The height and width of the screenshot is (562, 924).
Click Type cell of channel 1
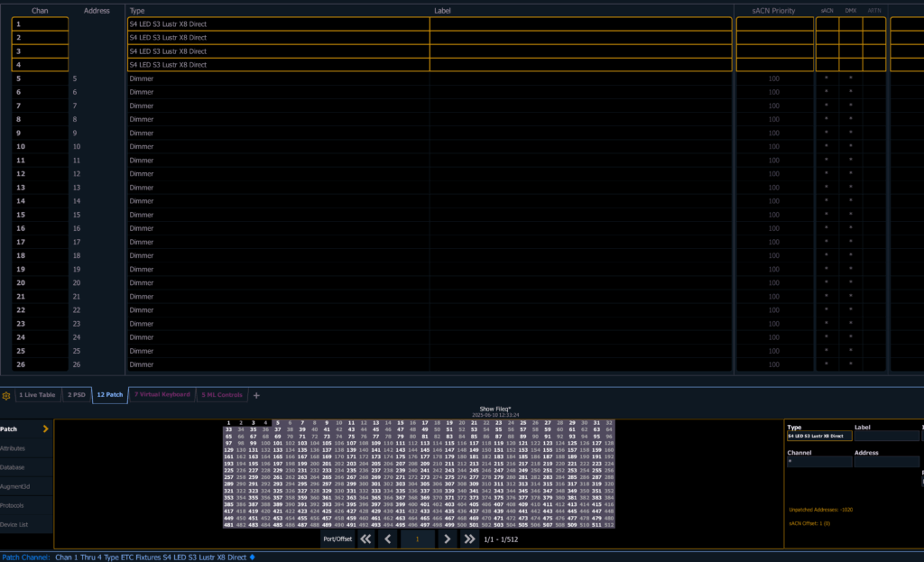pos(278,24)
